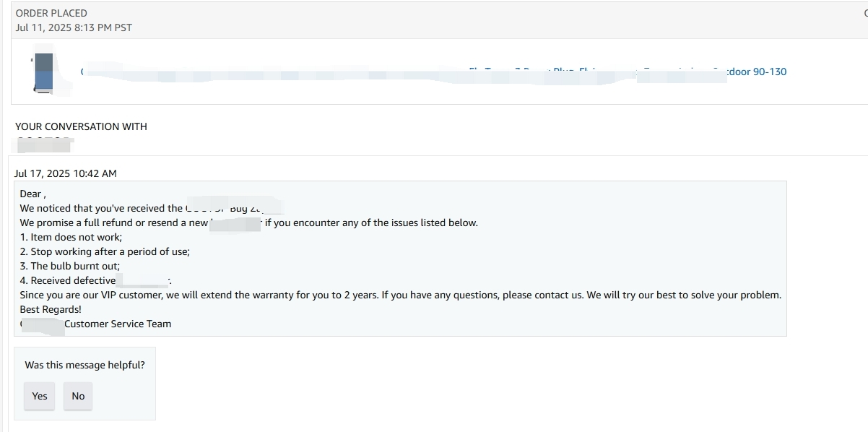Screen dimensions: 868x432
Task: Click the 'Was this message helpful?' prompt
Action: [84, 365]
